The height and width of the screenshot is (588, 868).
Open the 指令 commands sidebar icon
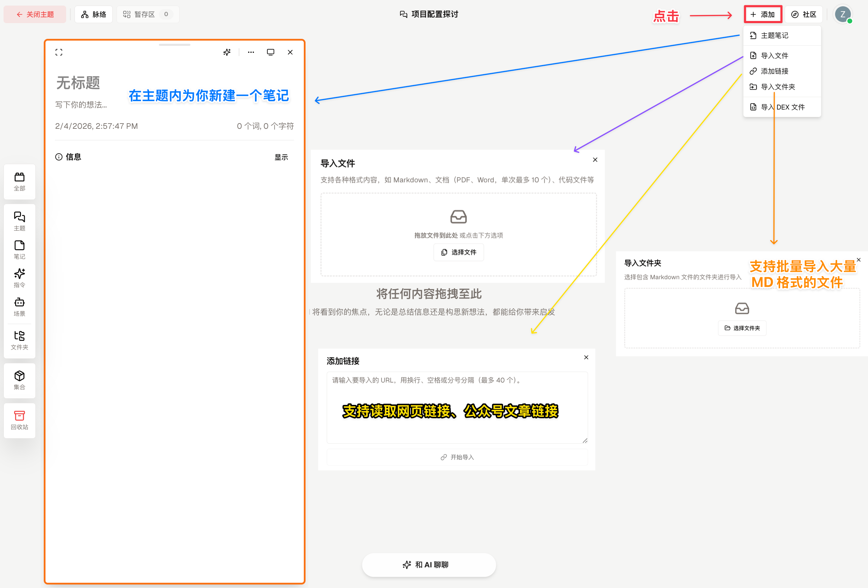[x=19, y=278]
